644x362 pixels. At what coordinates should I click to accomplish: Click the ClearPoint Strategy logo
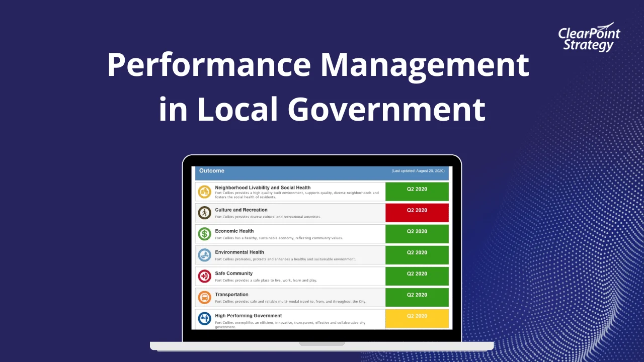[x=588, y=37]
